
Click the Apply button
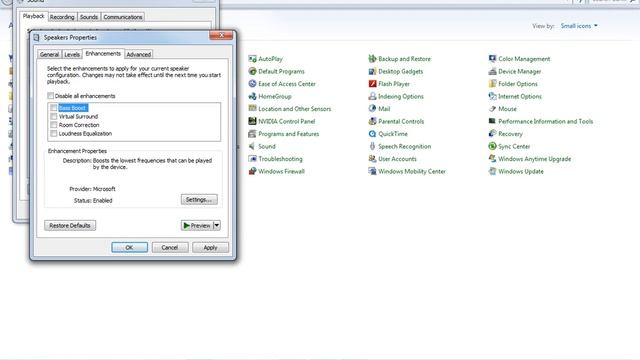pos(210,247)
